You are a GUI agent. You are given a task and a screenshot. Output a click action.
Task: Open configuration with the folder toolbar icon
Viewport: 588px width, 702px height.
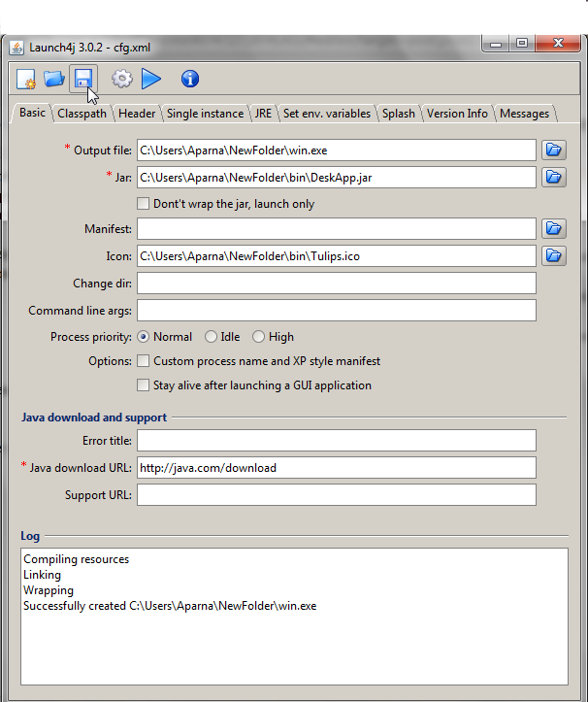pyautogui.click(x=54, y=80)
